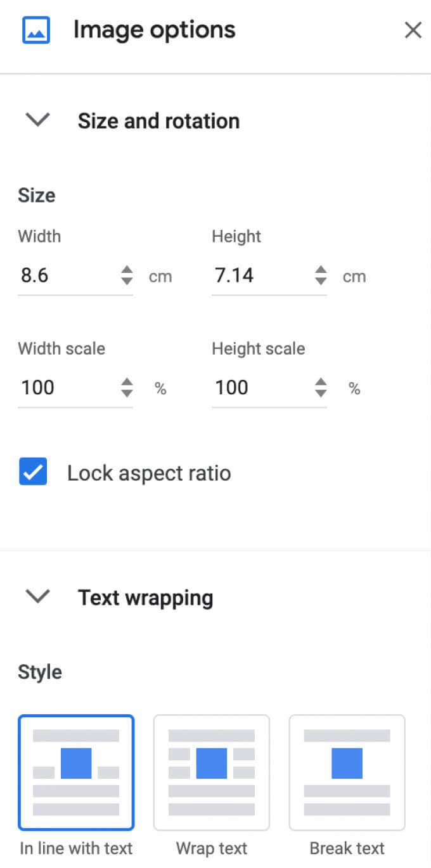Select the In line with text style
Image resolution: width=431 pixels, height=868 pixels.
(x=76, y=772)
